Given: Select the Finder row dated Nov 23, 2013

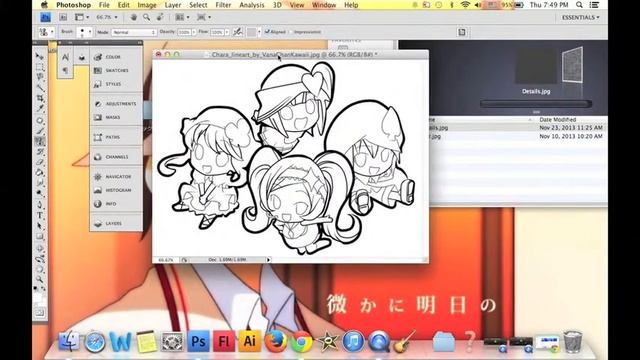Looking at the screenshot, I should (x=517, y=128).
